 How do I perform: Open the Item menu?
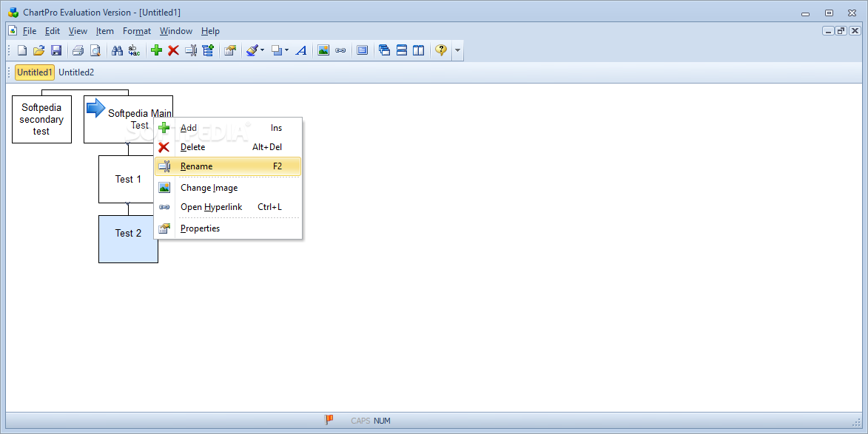coord(104,31)
